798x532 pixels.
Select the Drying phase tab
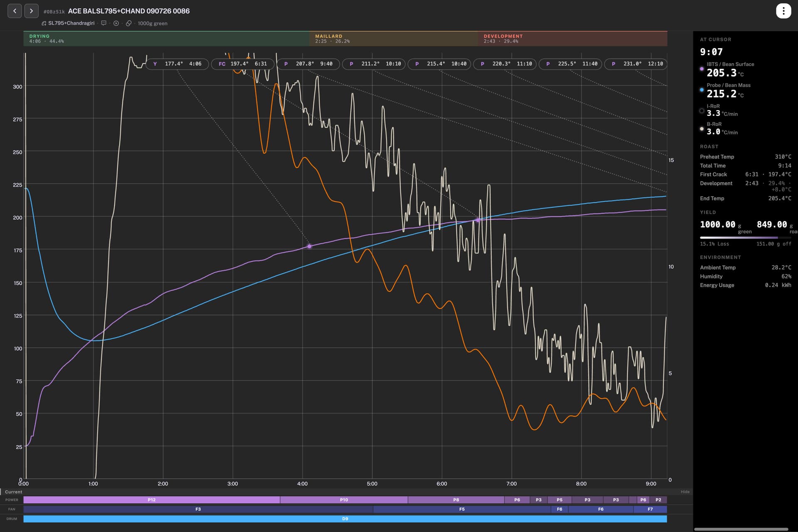tap(166, 39)
